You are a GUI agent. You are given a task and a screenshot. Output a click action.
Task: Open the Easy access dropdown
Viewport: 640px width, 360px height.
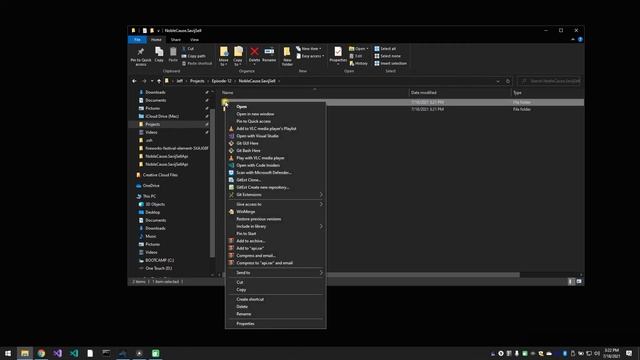click(311, 56)
